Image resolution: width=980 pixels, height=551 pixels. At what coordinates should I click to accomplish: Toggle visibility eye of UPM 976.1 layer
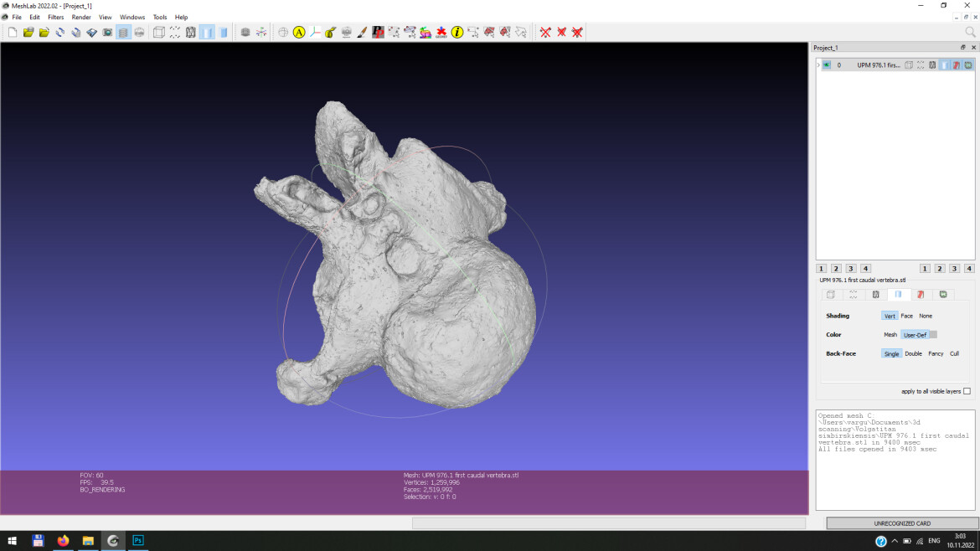click(827, 64)
